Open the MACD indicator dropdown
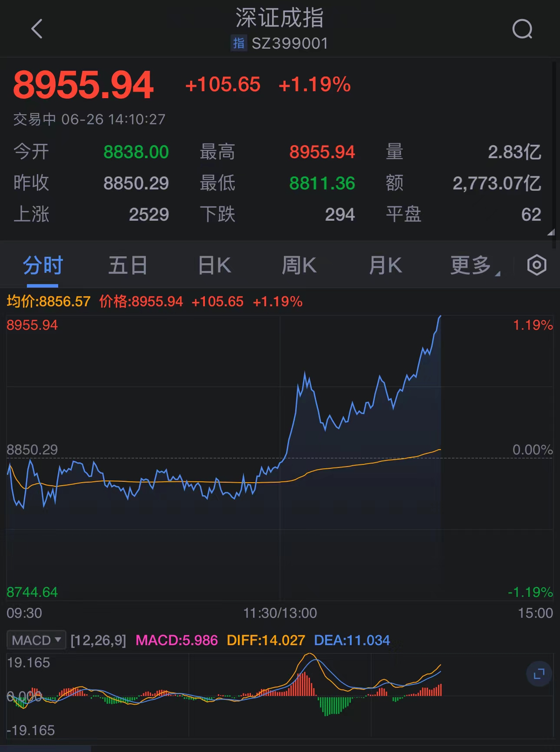The width and height of the screenshot is (560, 752). [x=36, y=640]
